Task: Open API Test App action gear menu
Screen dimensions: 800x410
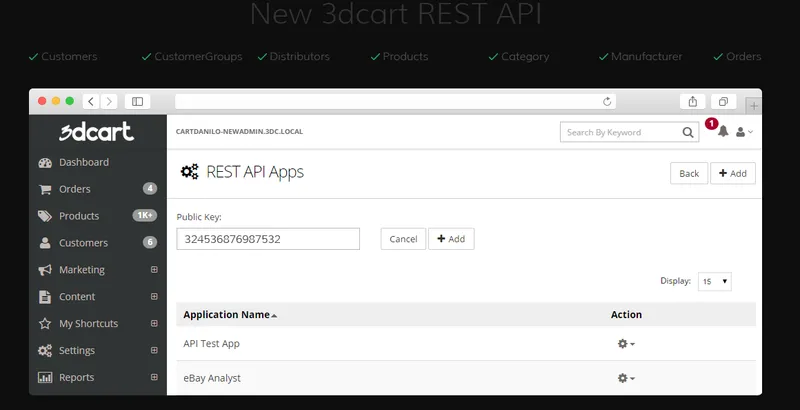Action: tap(626, 344)
